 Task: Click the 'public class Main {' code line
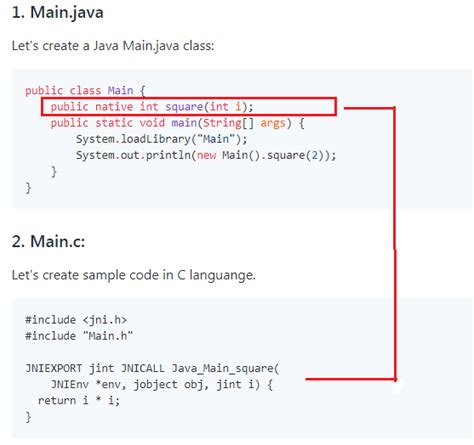(x=85, y=90)
